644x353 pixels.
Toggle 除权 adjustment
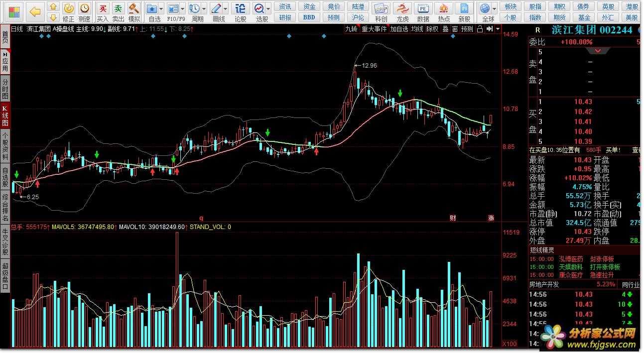point(432,29)
